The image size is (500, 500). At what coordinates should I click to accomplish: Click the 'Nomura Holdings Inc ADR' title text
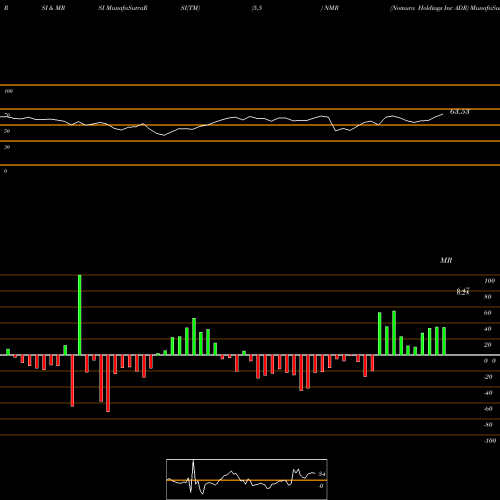tap(429, 8)
